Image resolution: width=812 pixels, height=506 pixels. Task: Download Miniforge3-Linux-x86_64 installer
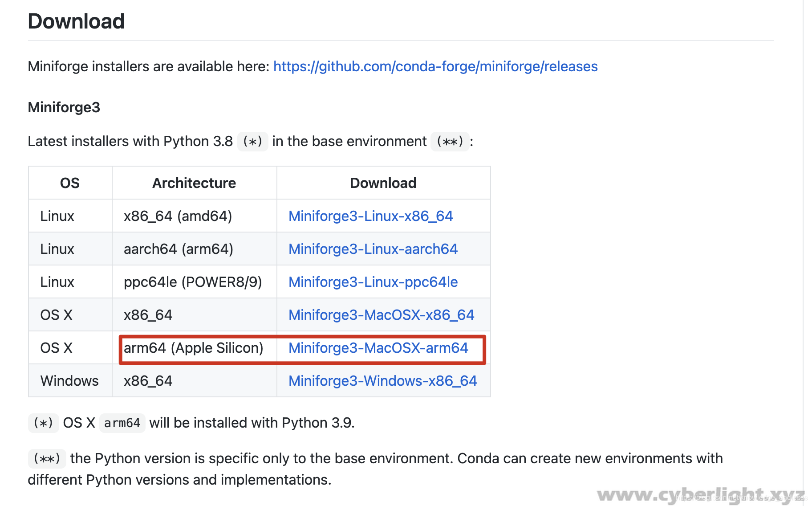pos(370,216)
